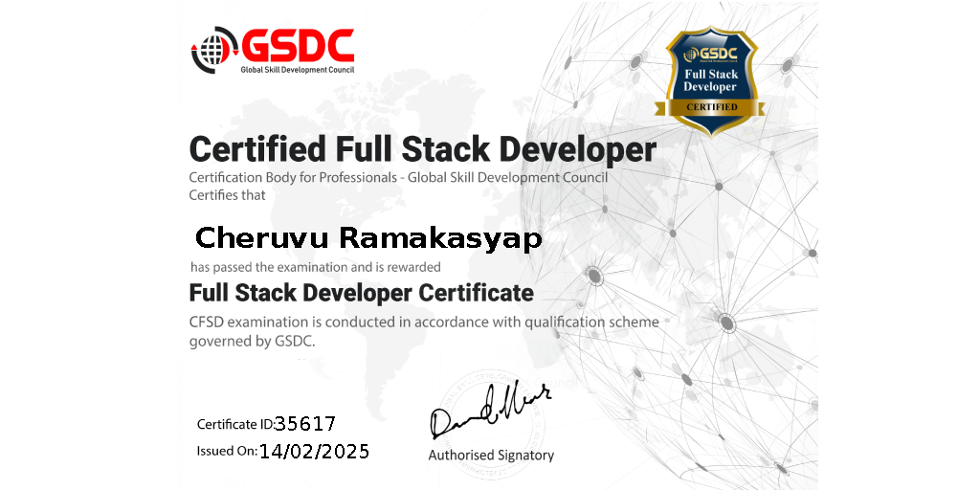Click 'has passed the examination and is rewarded'

coord(316,268)
